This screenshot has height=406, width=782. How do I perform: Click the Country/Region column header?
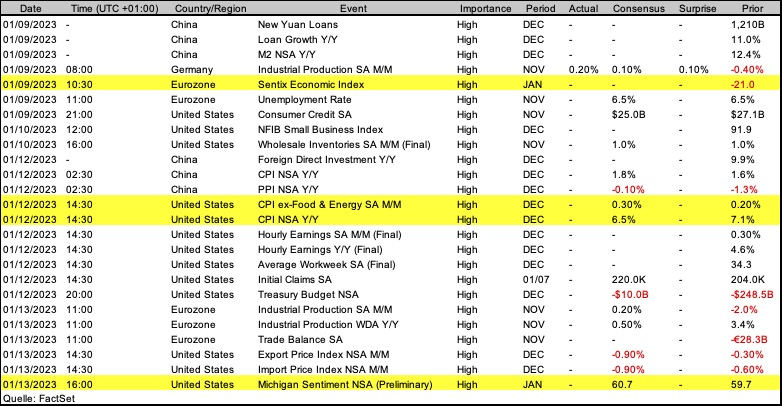(210, 8)
